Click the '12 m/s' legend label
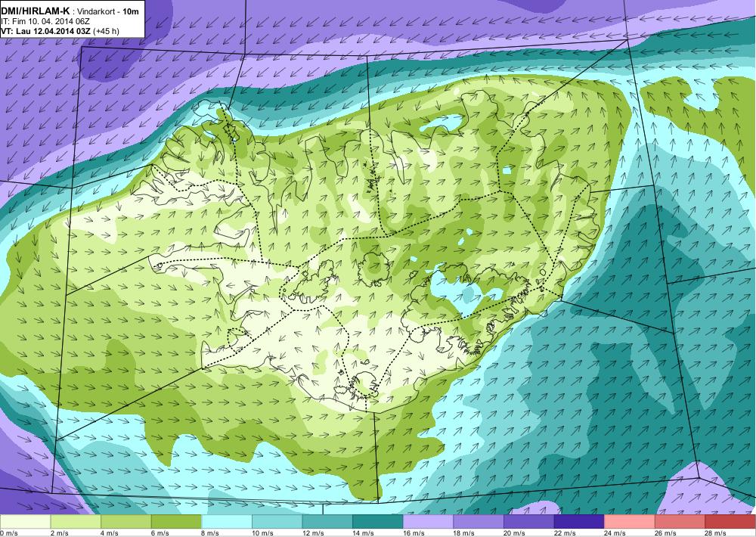The width and height of the screenshot is (756, 537). [314, 532]
